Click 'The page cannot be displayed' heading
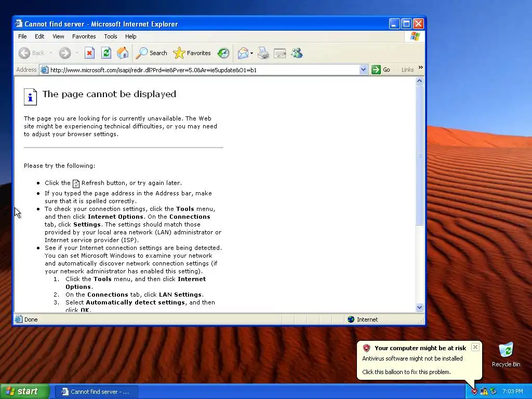The width and height of the screenshot is (532, 399). [109, 94]
